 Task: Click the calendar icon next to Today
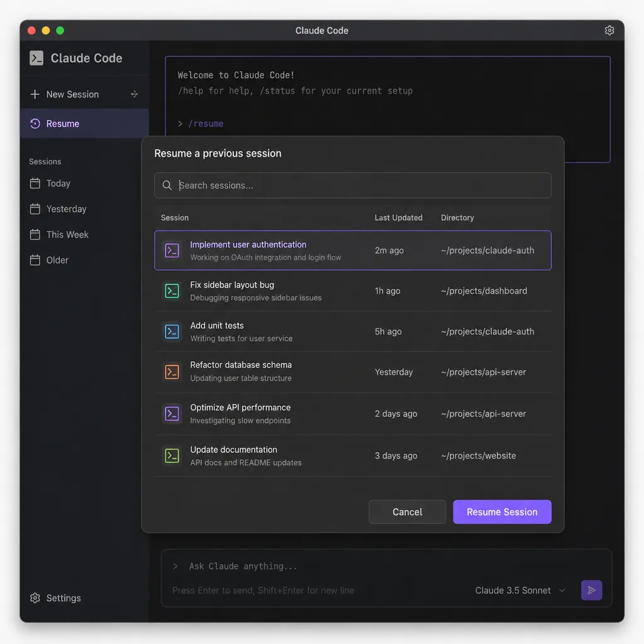click(x=35, y=183)
